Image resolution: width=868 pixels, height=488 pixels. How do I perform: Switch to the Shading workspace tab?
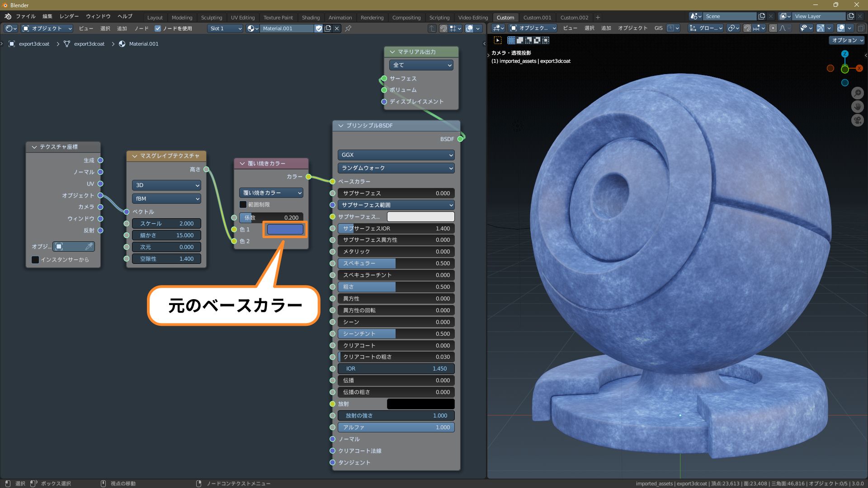pyautogui.click(x=311, y=18)
